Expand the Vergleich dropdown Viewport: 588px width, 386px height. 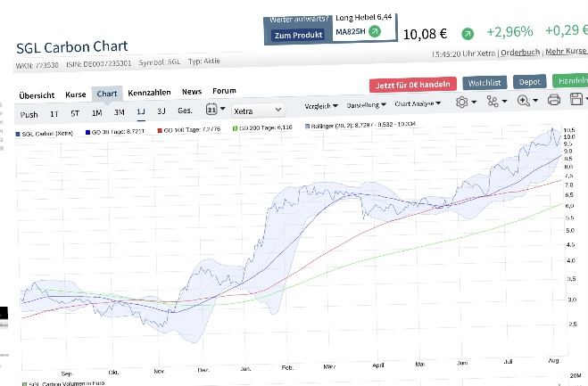[320, 105]
